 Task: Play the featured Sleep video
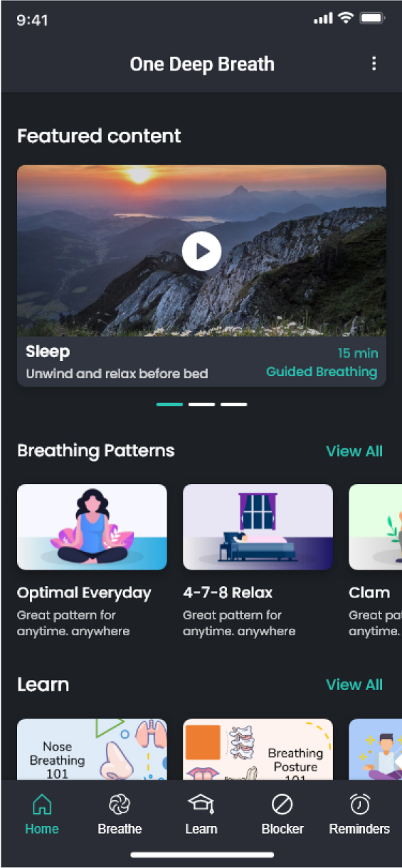[201, 251]
